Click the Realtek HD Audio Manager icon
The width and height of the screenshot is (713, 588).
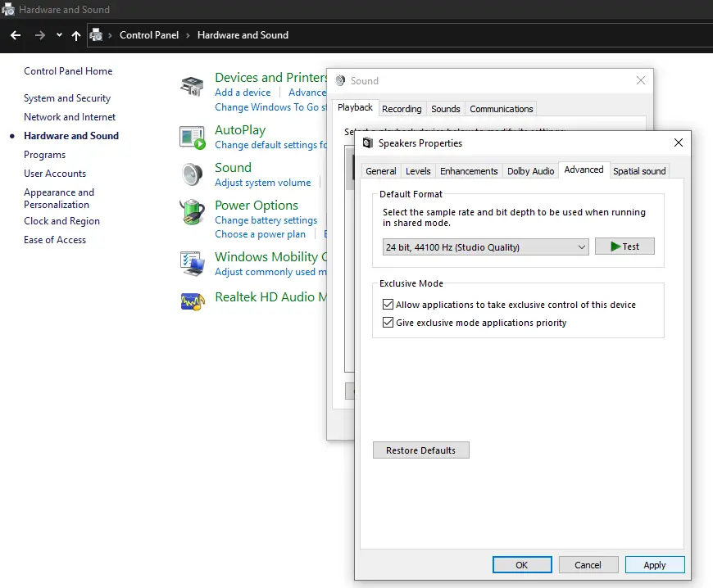(192, 301)
